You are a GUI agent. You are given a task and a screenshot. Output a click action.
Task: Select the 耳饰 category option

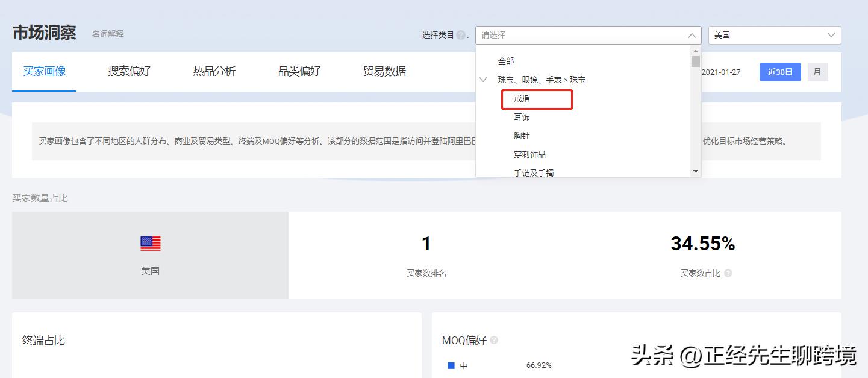(522, 117)
